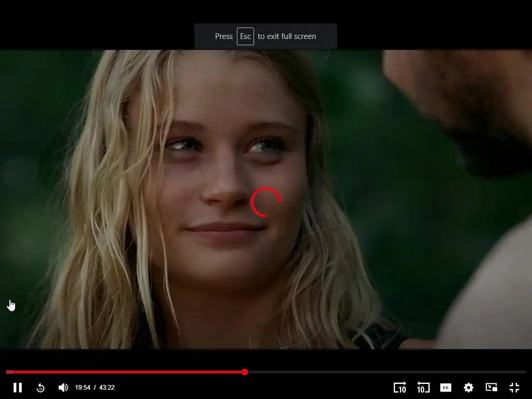Enable picture-in-picture mode
Image resolution: width=532 pixels, height=399 pixels.
click(491, 388)
